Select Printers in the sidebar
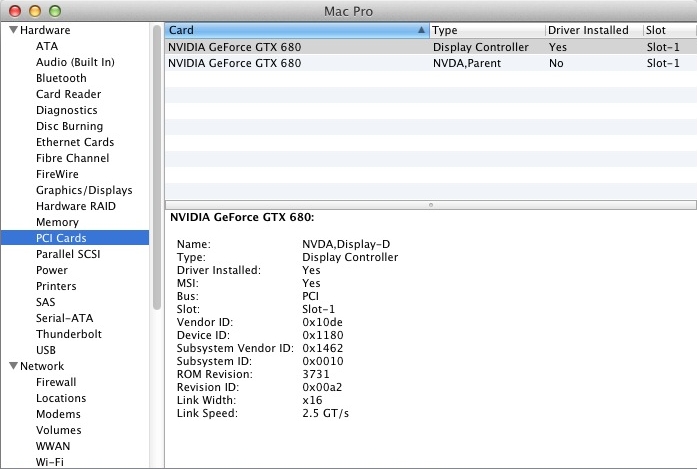 (x=56, y=286)
